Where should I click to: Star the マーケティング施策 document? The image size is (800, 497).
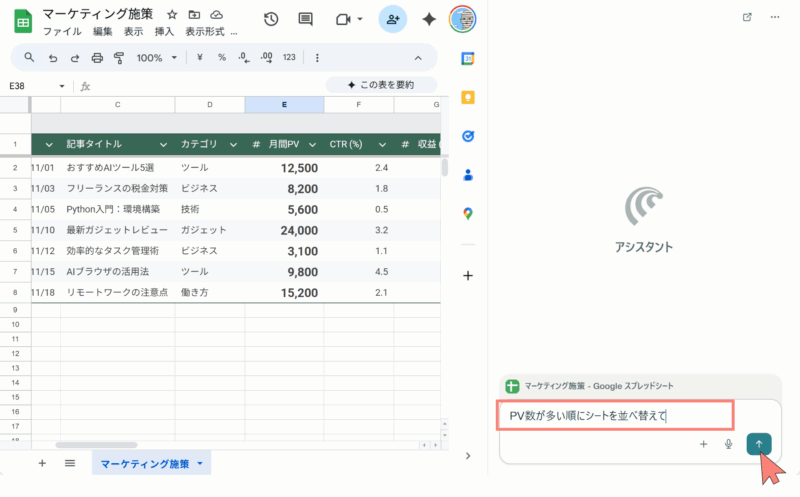[172, 15]
